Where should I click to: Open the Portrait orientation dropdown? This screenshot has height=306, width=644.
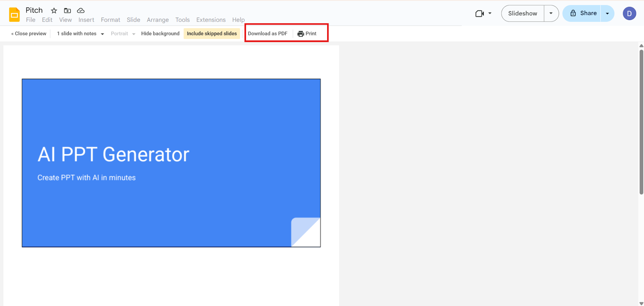123,33
